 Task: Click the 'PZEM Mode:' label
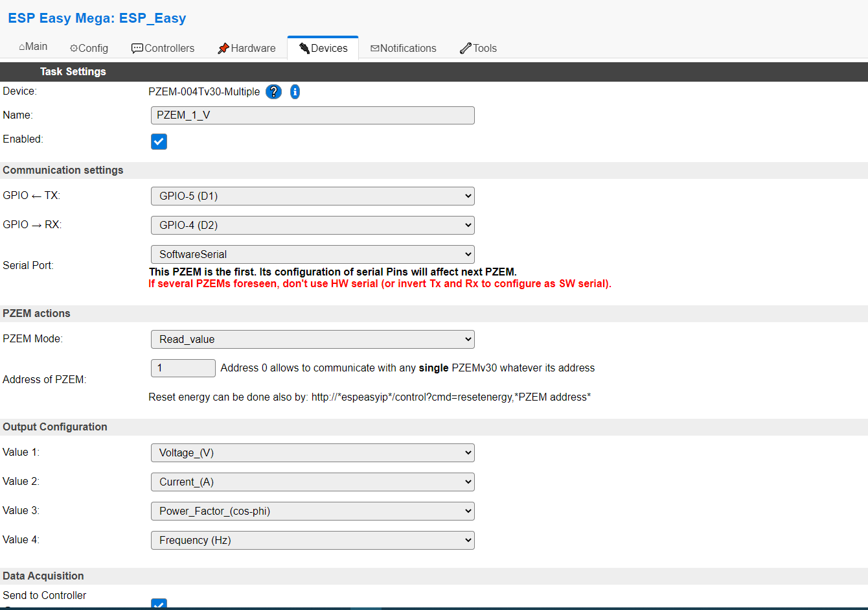coord(32,339)
